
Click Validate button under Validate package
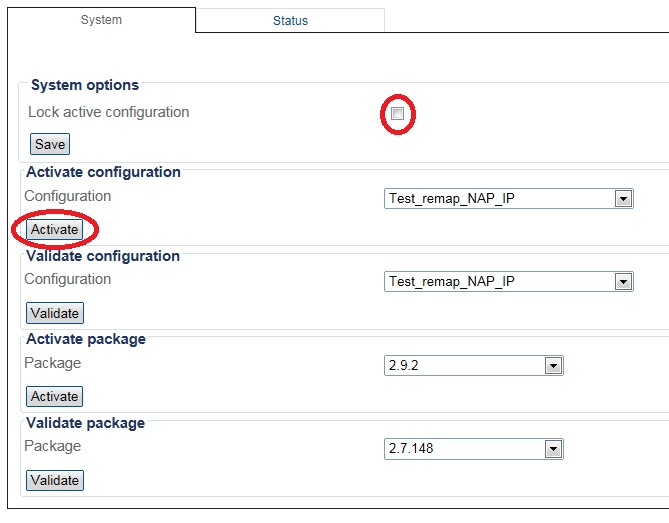54,481
